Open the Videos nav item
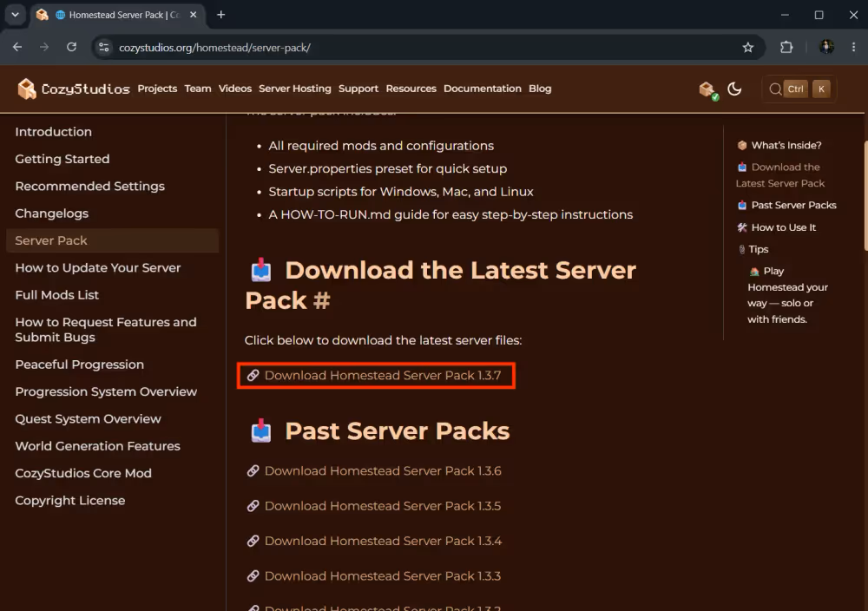Screen dimensions: 868x611 [x=234, y=89]
